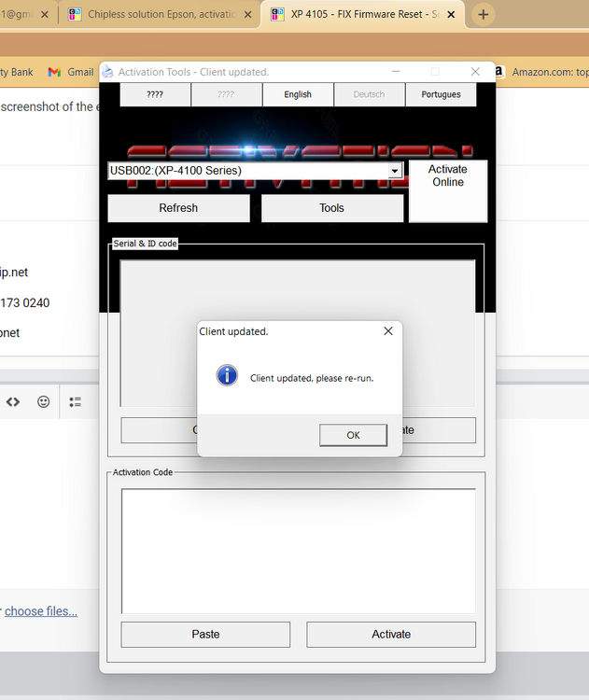
Task: Click the choose files link
Action: point(41,610)
